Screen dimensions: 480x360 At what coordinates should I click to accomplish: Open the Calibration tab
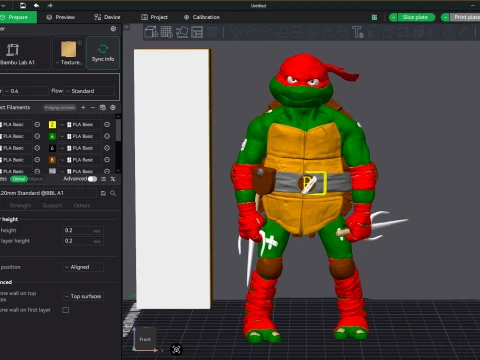pos(202,17)
